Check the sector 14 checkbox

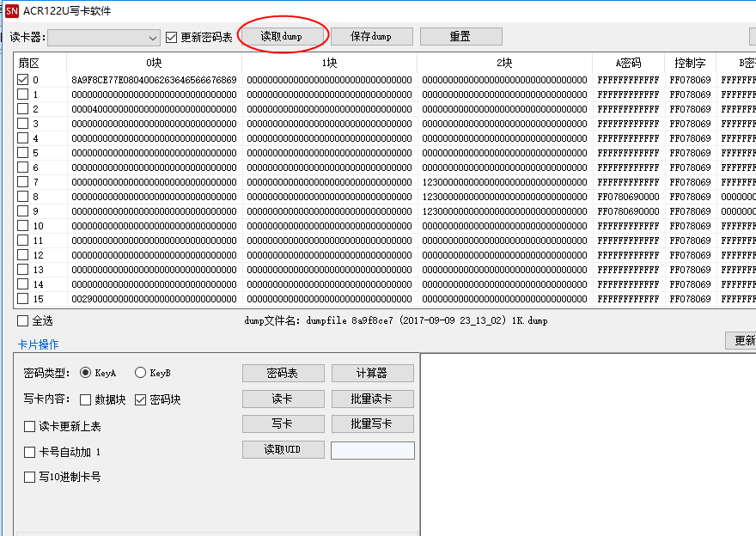click(x=22, y=284)
